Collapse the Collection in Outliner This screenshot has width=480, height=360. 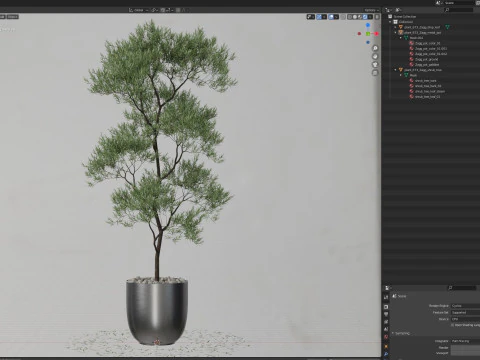pyautogui.click(x=390, y=22)
